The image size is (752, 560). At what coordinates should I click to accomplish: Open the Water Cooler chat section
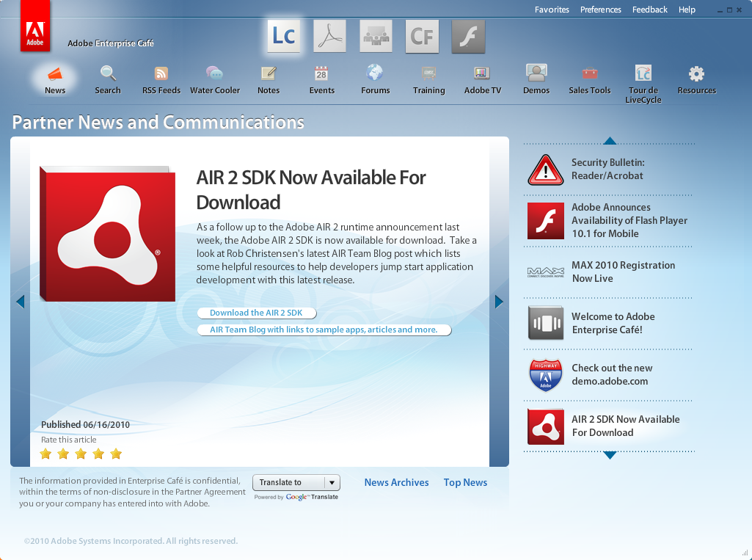[215, 80]
